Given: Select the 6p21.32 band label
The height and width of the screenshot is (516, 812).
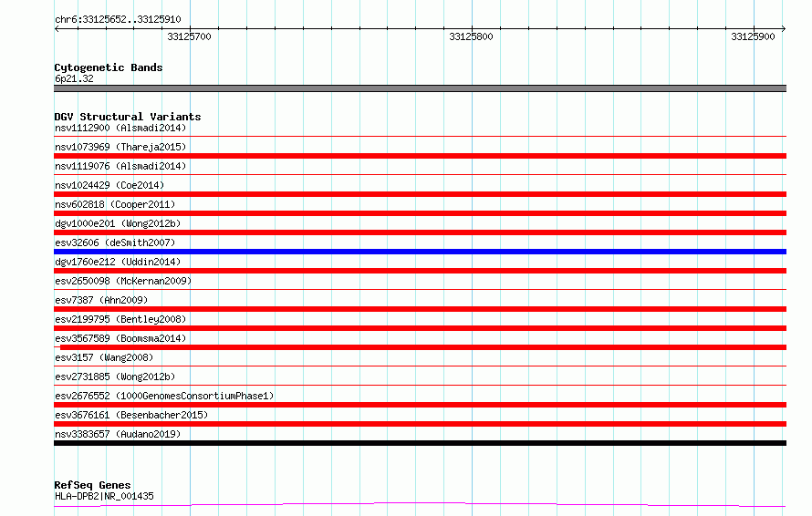Looking at the screenshot, I should [74, 78].
